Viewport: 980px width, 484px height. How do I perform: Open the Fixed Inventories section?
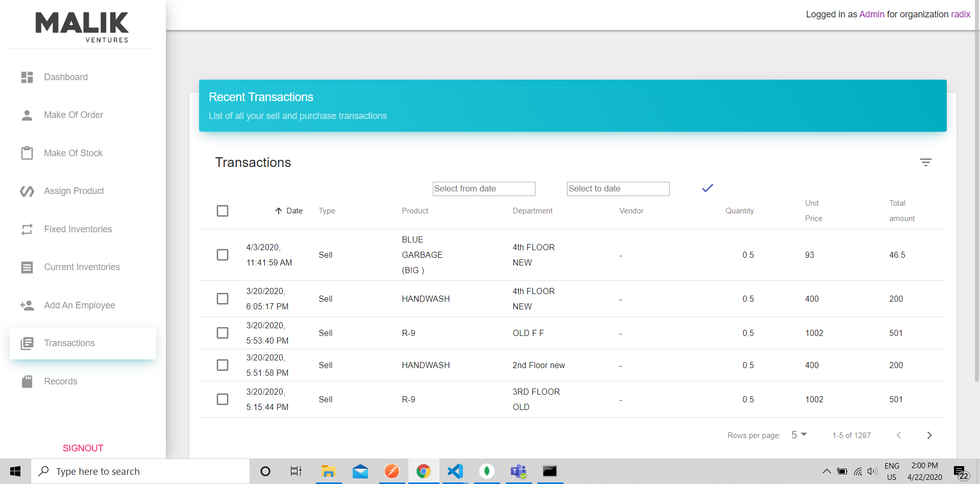(x=83, y=229)
